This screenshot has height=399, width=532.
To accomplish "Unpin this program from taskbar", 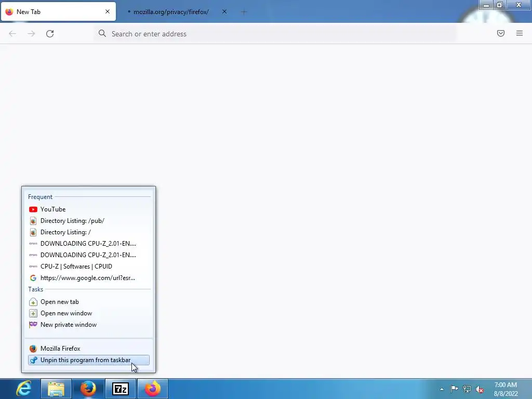I will 88,360.
